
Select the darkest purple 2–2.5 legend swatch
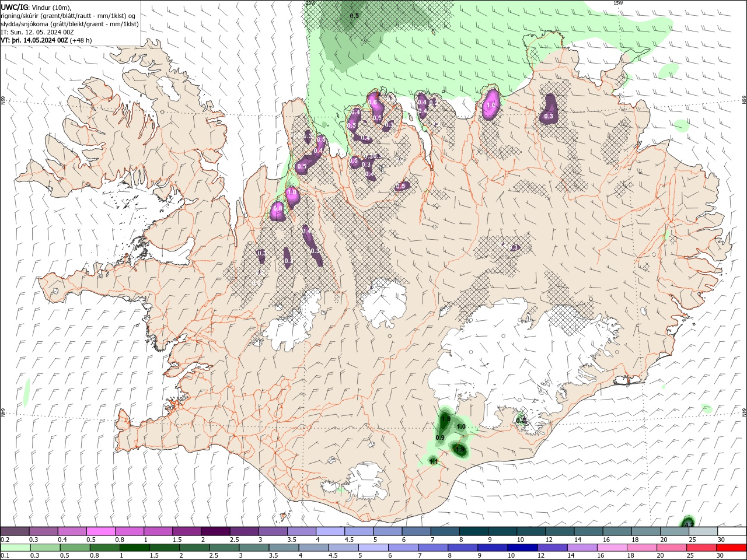pyautogui.click(x=215, y=531)
